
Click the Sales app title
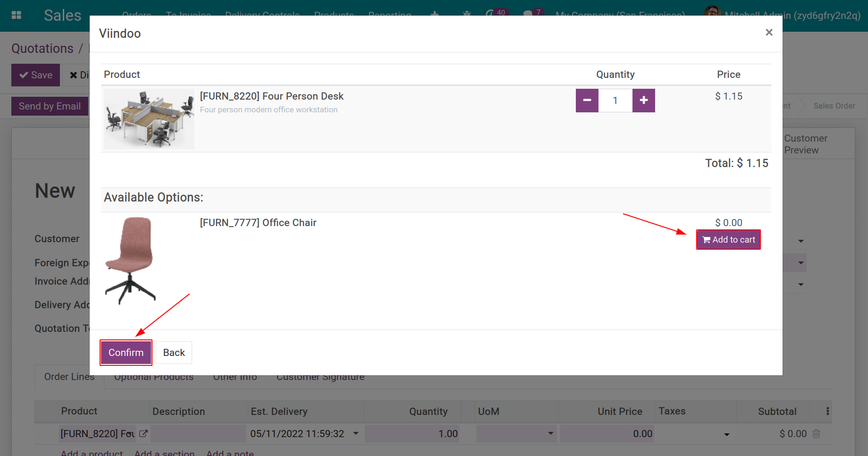pyautogui.click(x=63, y=15)
